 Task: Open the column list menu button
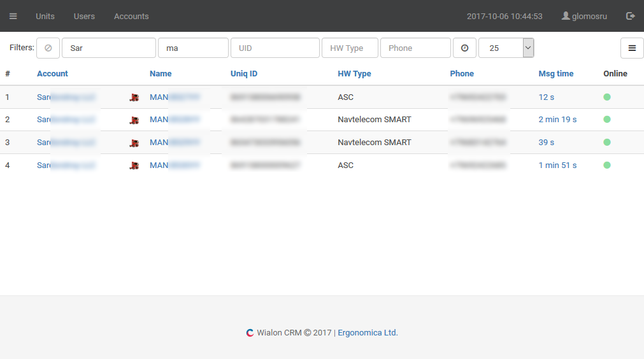[x=632, y=48]
